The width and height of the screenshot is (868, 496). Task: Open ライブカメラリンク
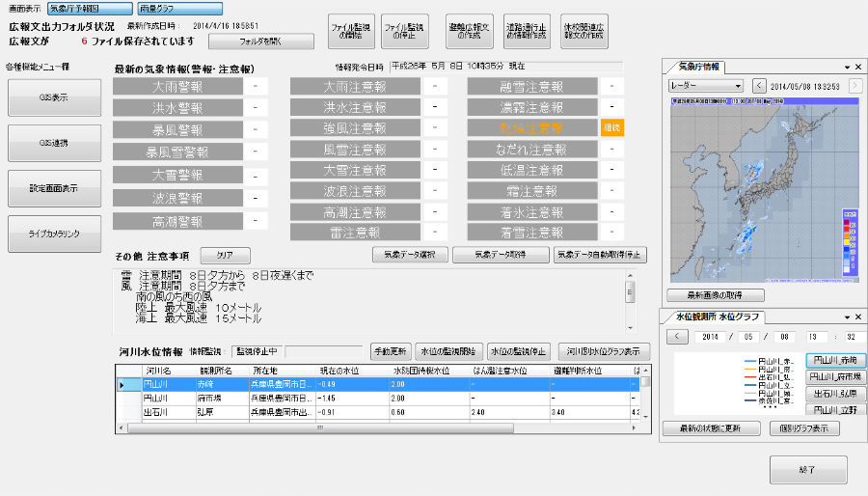54,234
